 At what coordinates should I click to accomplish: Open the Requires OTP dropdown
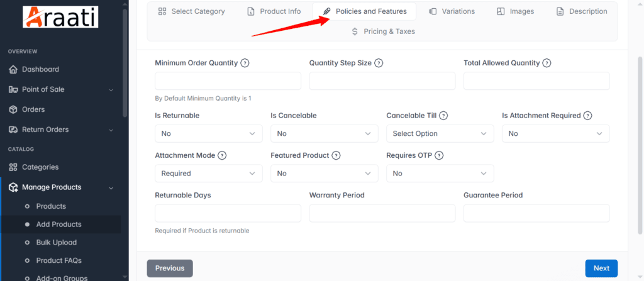tap(440, 174)
